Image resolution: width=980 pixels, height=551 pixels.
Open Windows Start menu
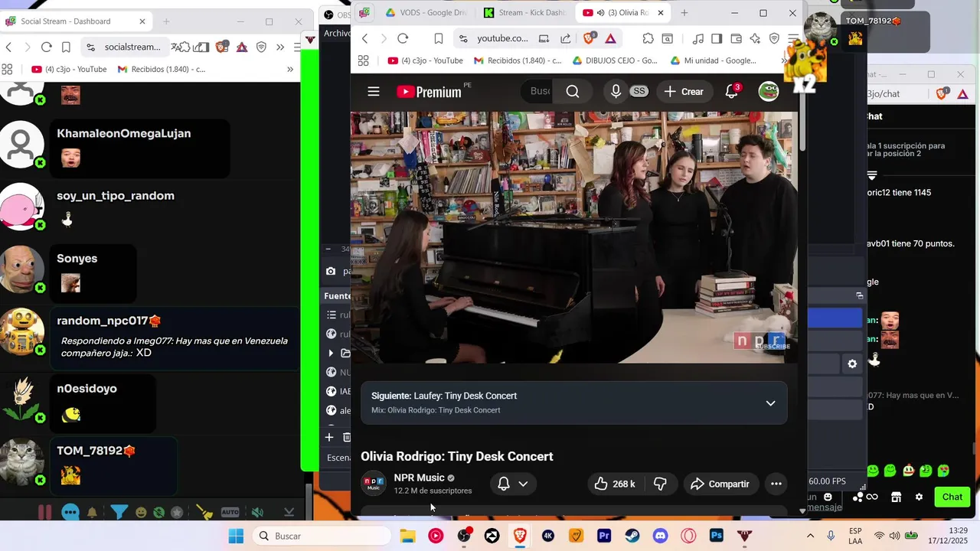coord(236,536)
